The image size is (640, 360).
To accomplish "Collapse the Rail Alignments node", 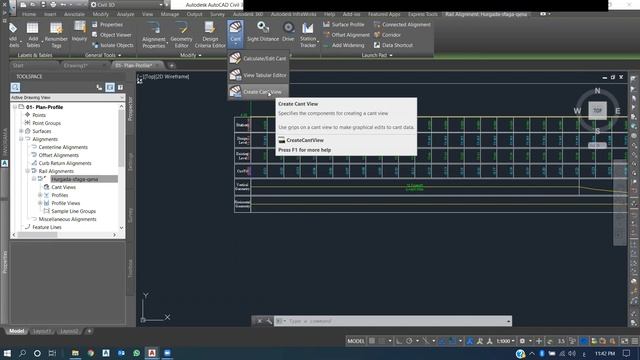I will coord(28,171).
